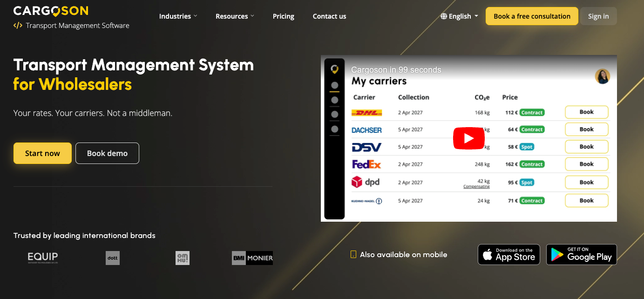Click the BMI Monier brand logo
Viewport: 644px width, 299px height.
(x=252, y=258)
